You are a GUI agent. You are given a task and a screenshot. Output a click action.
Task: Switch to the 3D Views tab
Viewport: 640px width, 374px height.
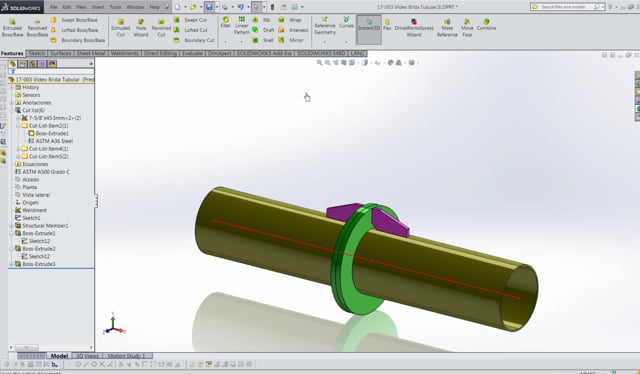[x=87, y=356]
